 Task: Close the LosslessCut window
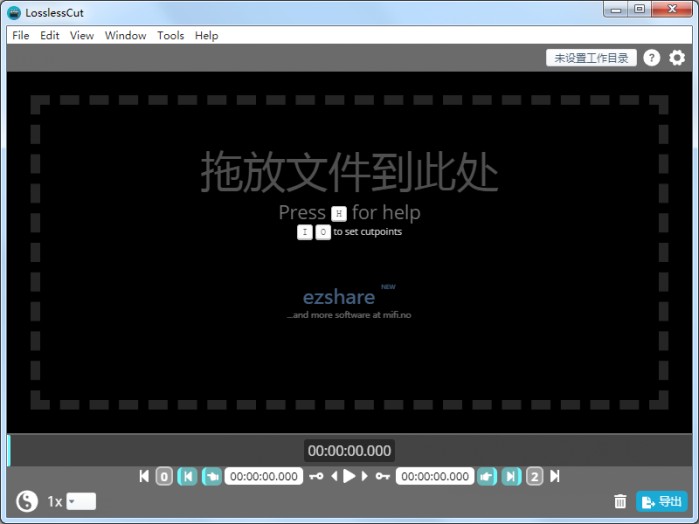click(x=672, y=9)
